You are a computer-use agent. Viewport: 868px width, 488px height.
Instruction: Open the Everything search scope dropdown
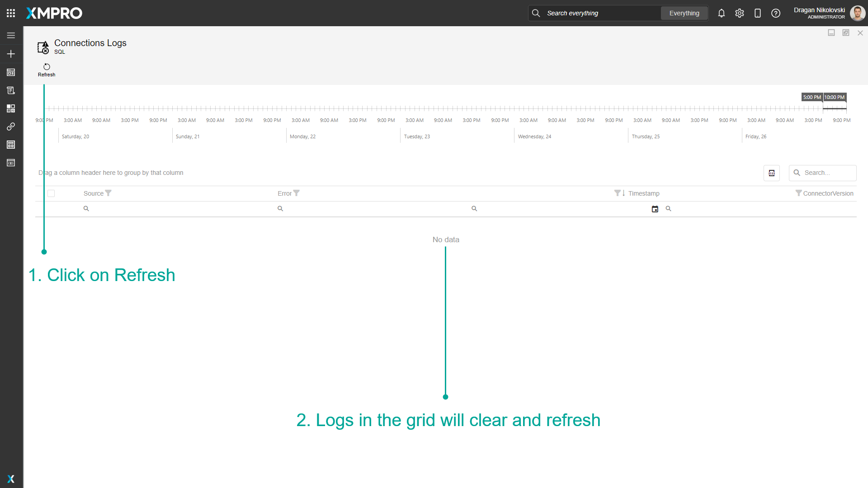point(684,13)
